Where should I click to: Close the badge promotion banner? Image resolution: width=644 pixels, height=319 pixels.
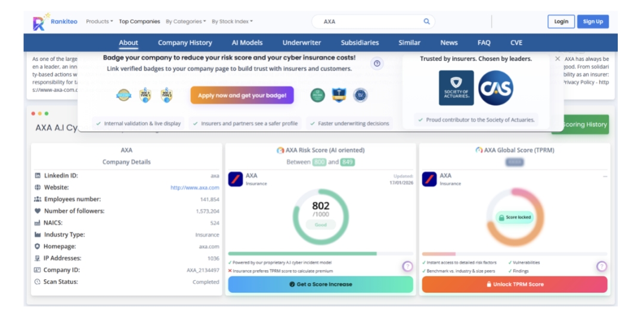(x=558, y=59)
